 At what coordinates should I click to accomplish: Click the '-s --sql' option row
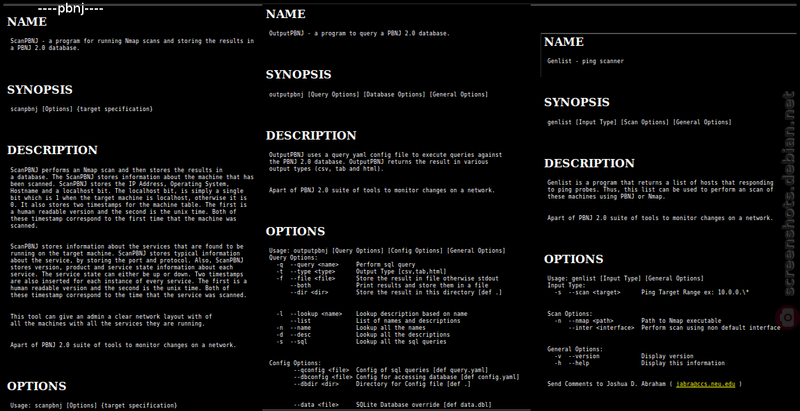point(361,342)
